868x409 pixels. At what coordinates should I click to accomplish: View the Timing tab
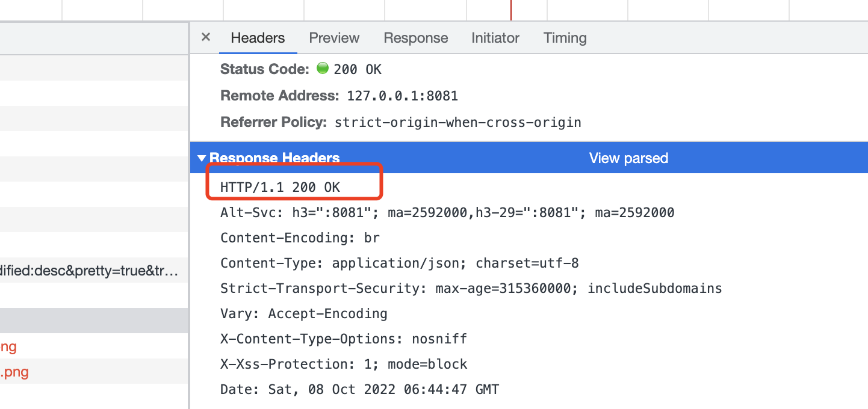pos(565,37)
